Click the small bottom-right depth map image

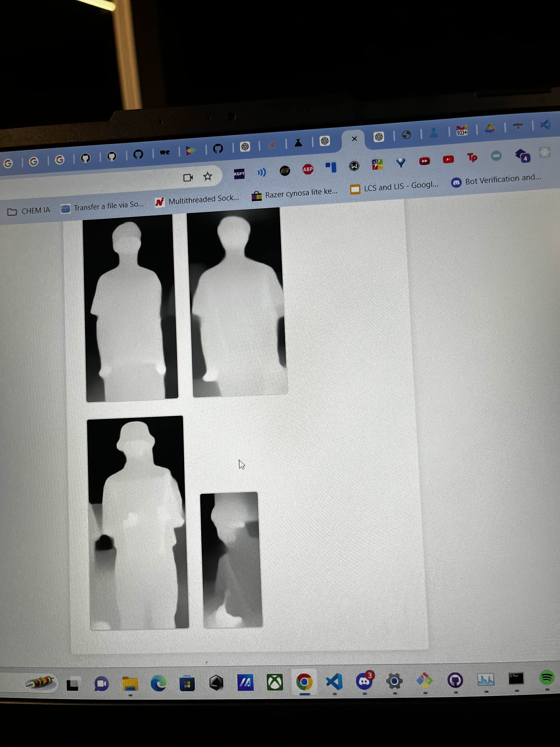pos(231,560)
